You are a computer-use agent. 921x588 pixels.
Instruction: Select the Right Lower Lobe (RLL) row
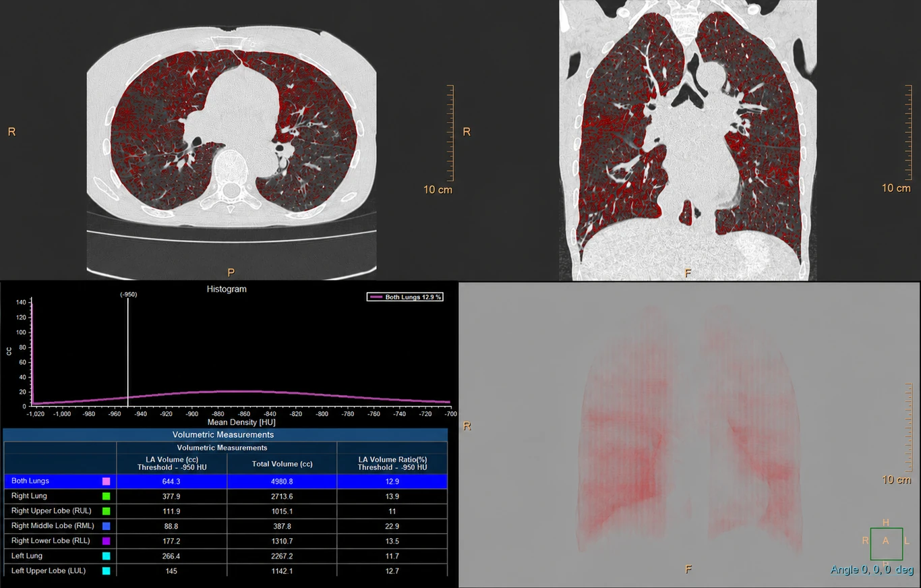pos(225,541)
